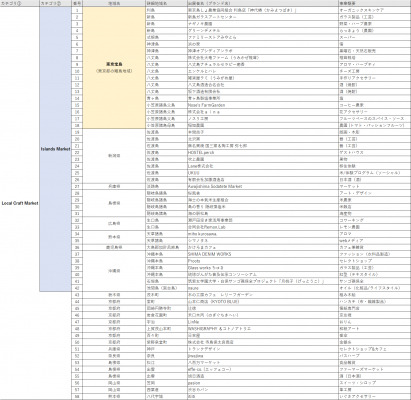Image resolution: width=411 pixels, height=400 pixels.
Task: Click the マーケット cell in row 27
Action: tap(375, 186)
